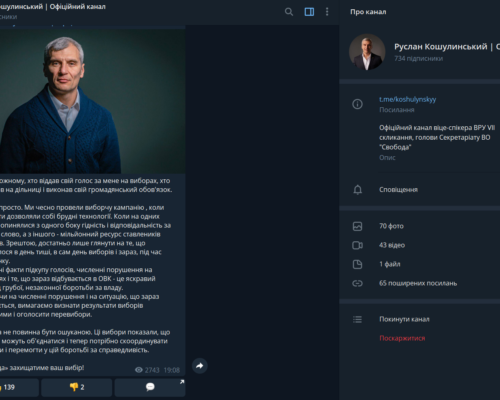Screen dimensions: 500x400
Task: Click the photos icon
Action: (357, 226)
